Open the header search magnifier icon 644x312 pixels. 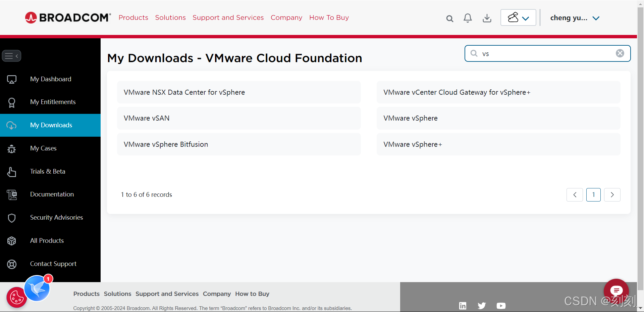tap(450, 18)
